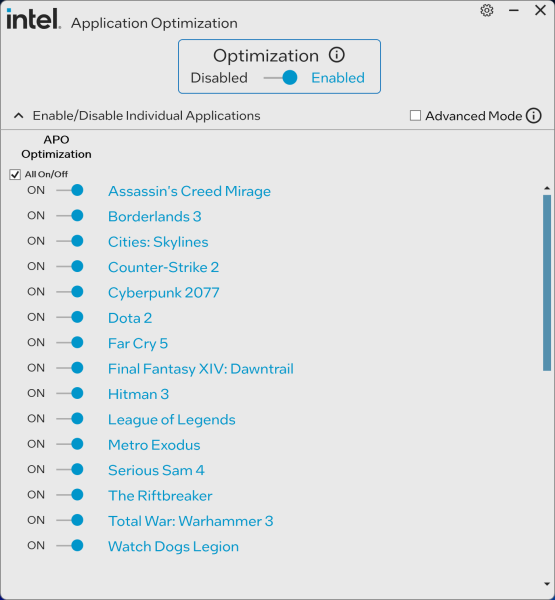Select the Watch Dogs Legion link
The width and height of the screenshot is (555, 600).
173,546
